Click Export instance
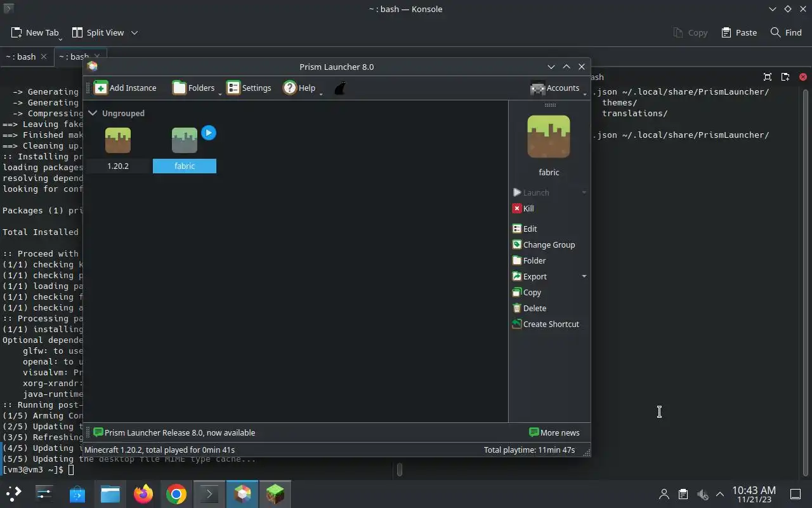The image size is (812, 508). click(530, 276)
